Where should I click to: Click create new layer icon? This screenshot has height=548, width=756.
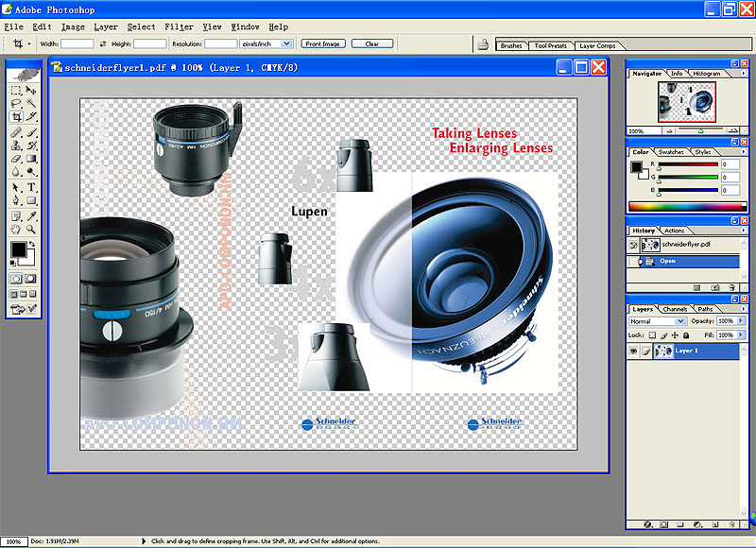(x=715, y=524)
